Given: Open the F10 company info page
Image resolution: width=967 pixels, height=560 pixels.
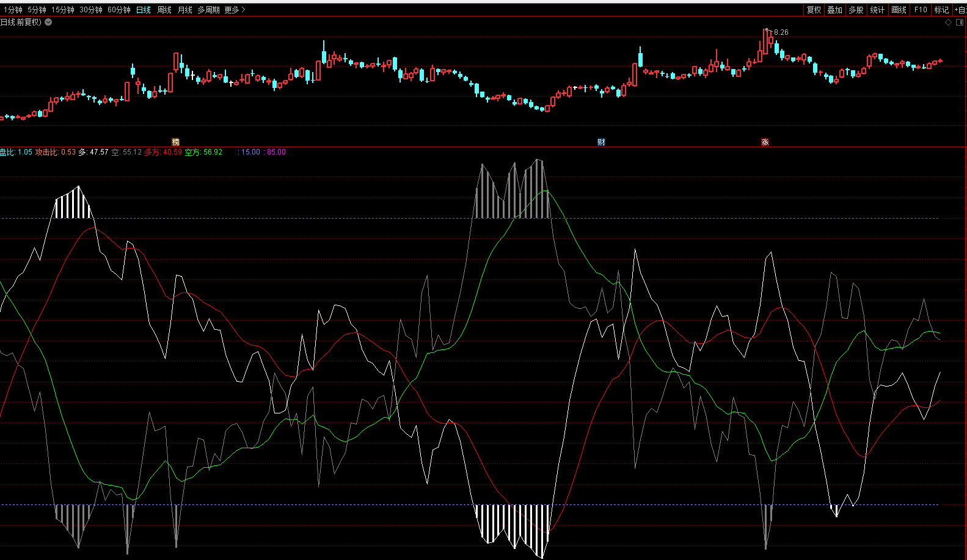Looking at the screenshot, I should point(921,10).
